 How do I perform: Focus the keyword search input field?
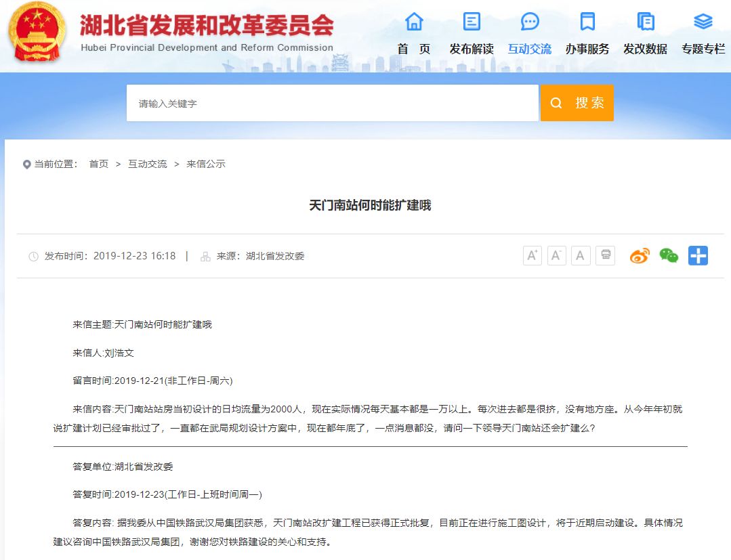332,104
